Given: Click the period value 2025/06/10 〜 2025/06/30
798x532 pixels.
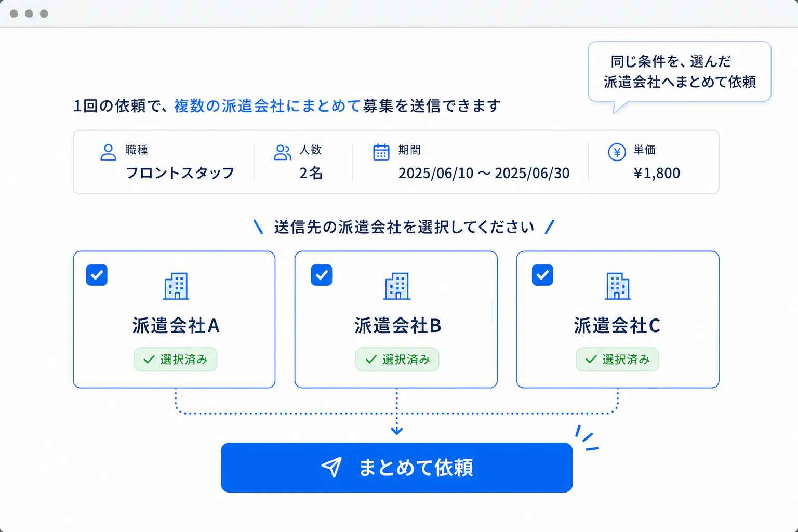Looking at the screenshot, I should click(484, 173).
